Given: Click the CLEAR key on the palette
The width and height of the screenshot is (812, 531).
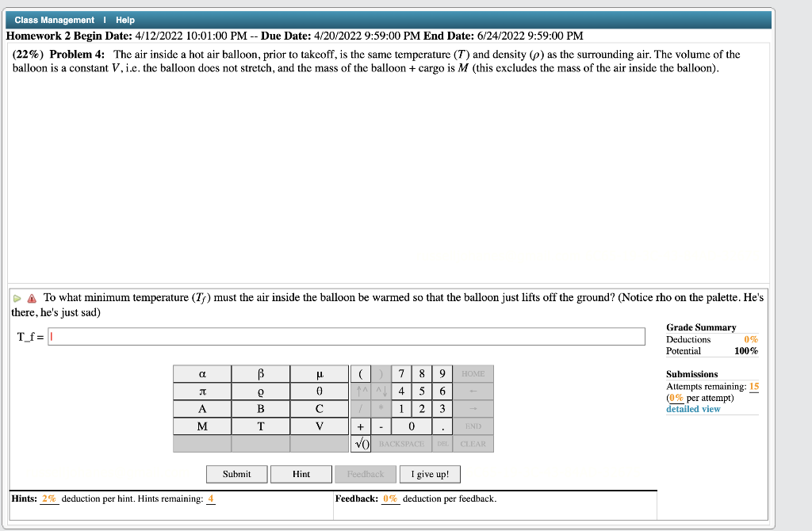Looking at the screenshot, I should 474,443.
